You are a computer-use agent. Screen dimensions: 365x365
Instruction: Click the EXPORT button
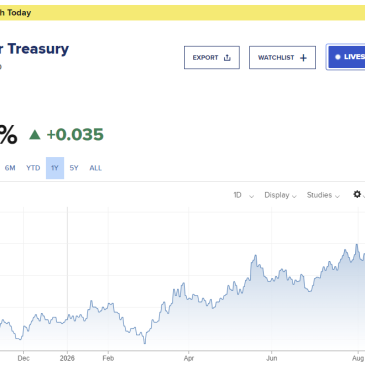pos(212,58)
